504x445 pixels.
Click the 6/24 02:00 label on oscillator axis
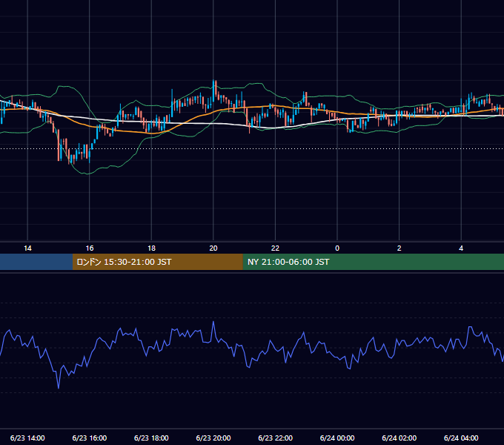pos(399,438)
